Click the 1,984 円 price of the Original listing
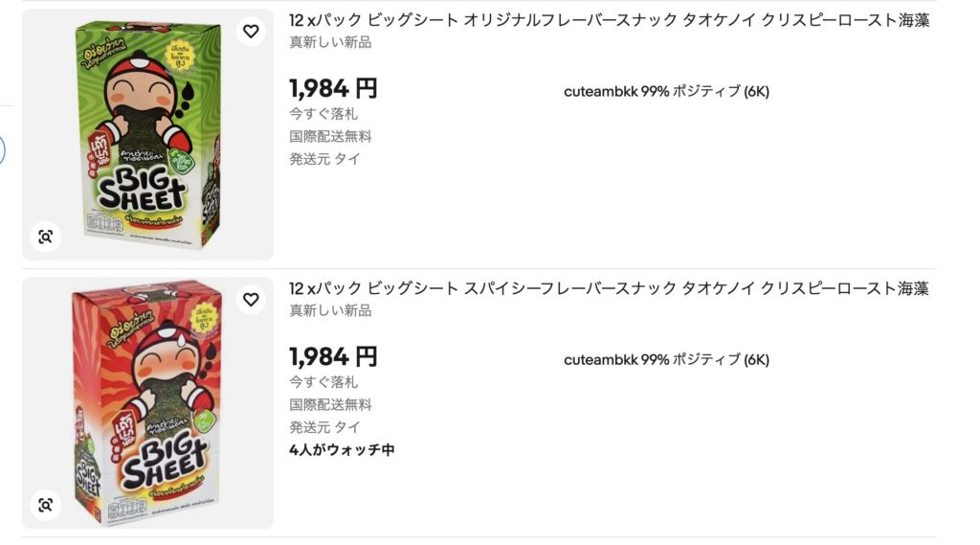The height and width of the screenshot is (545, 980). [x=333, y=89]
